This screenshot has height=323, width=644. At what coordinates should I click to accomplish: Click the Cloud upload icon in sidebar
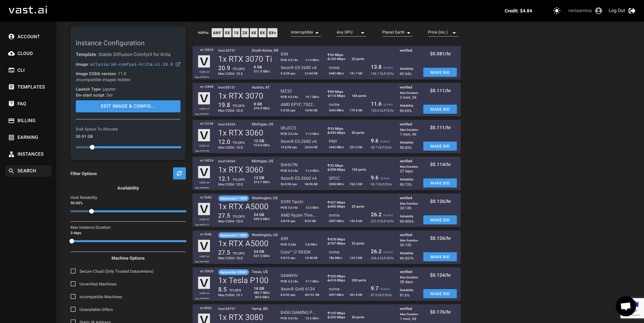coord(11,53)
